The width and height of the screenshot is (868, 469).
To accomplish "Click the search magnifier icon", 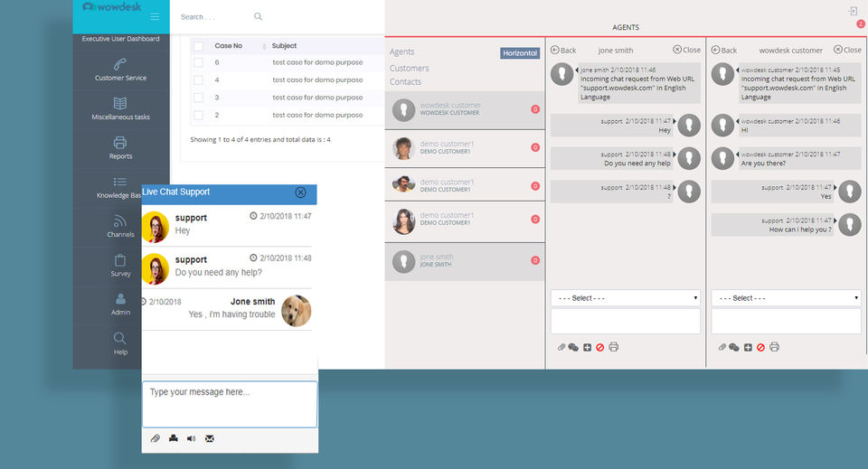I will [x=258, y=16].
